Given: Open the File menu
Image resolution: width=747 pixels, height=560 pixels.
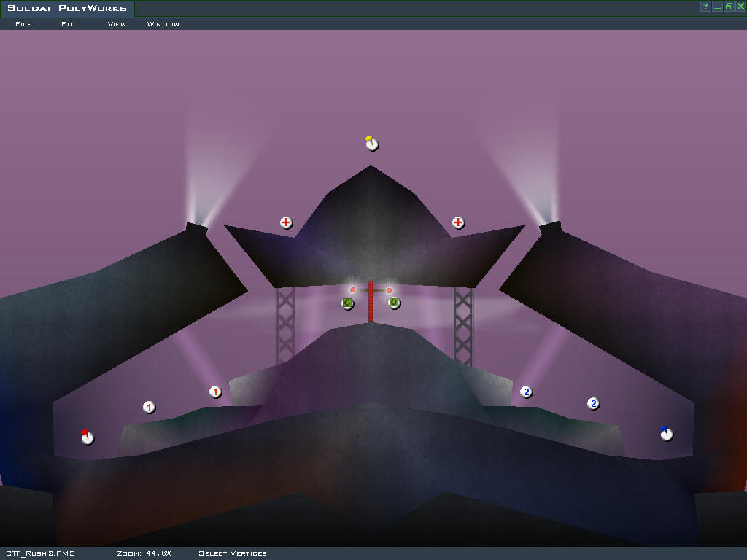Looking at the screenshot, I should click(23, 24).
